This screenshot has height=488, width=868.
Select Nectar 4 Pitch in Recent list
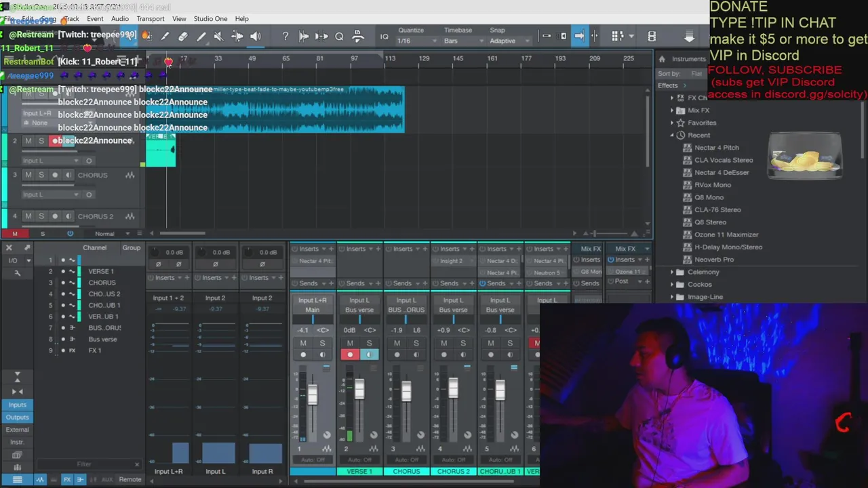click(717, 148)
